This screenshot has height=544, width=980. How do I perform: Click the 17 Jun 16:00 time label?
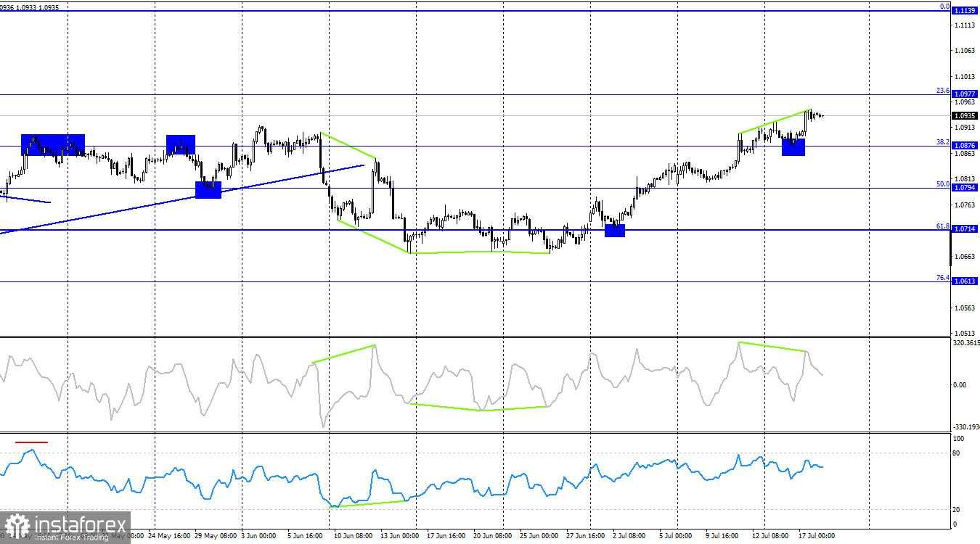(446, 536)
